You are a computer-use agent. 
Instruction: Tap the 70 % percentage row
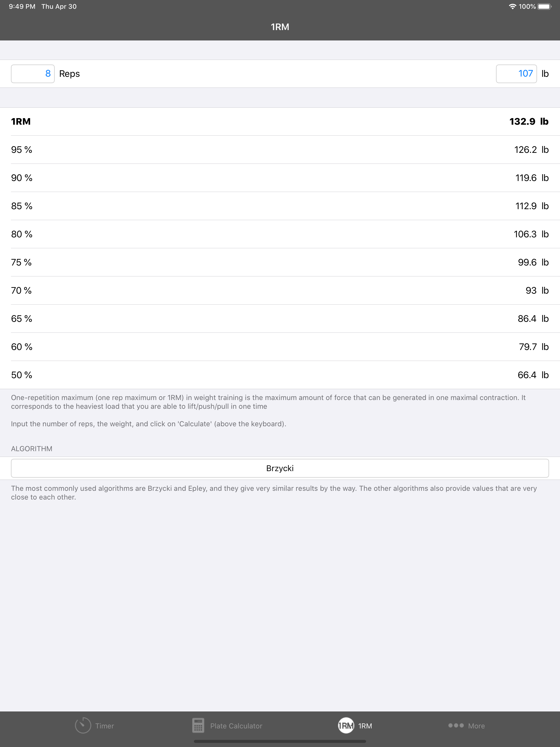point(280,290)
